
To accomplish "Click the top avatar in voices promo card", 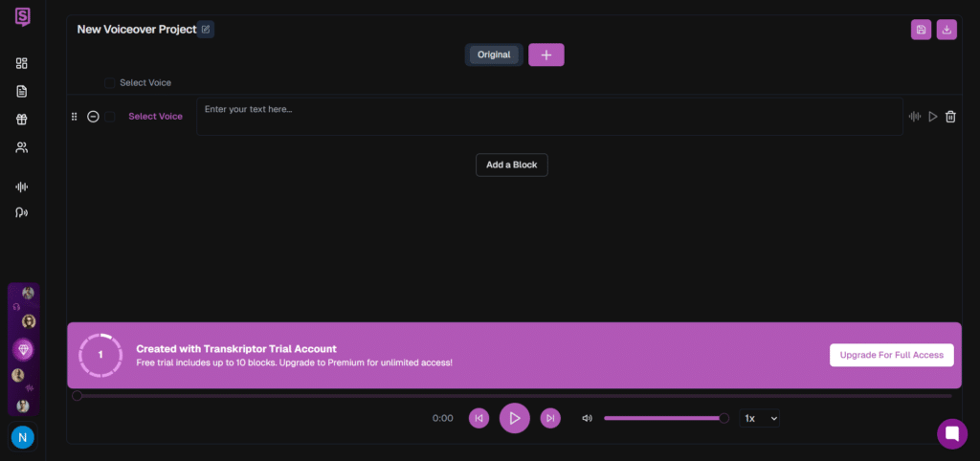I will (x=28, y=293).
